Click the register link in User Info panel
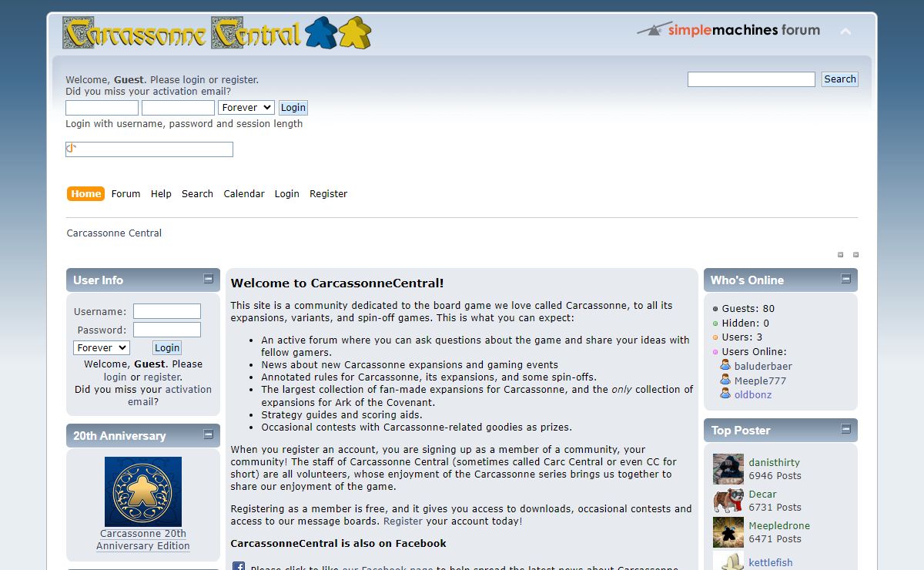The height and width of the screenshot is (570, 924). pos(162,377)
